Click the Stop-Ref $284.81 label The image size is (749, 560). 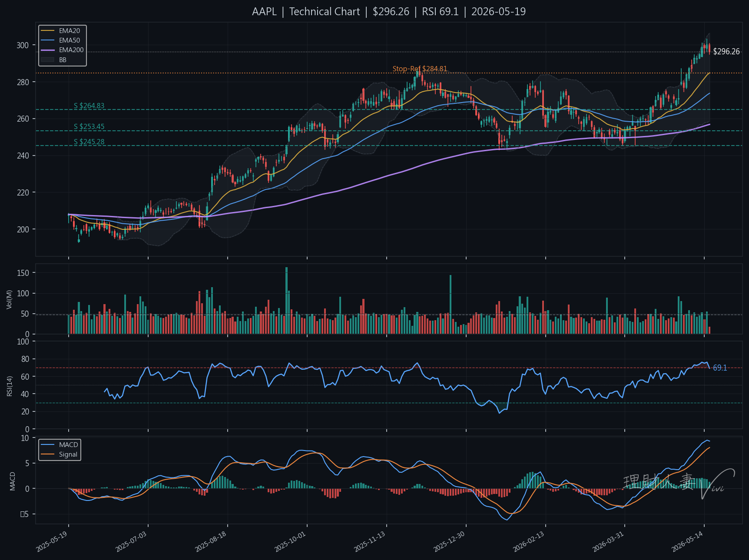tap(420, 69)
